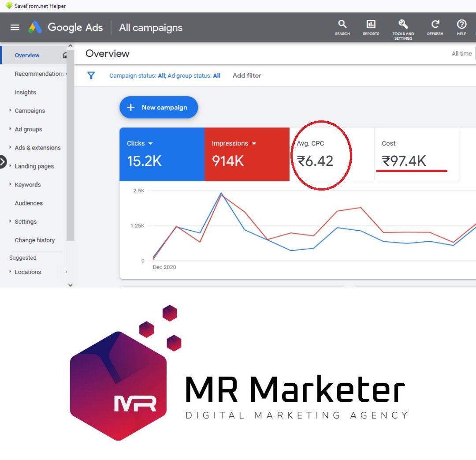This screenshot has width=476, height=460.
Task: Open Insights in the sidebar
Action: (25, 92)
